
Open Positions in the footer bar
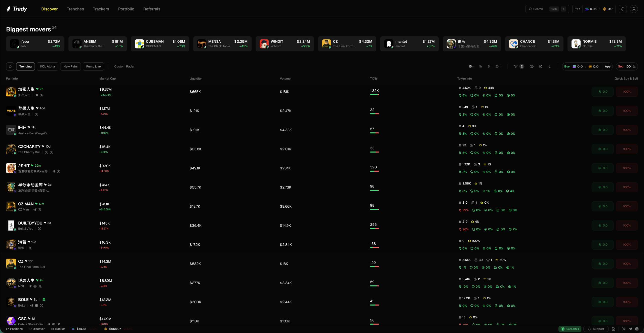coord(14,329)
